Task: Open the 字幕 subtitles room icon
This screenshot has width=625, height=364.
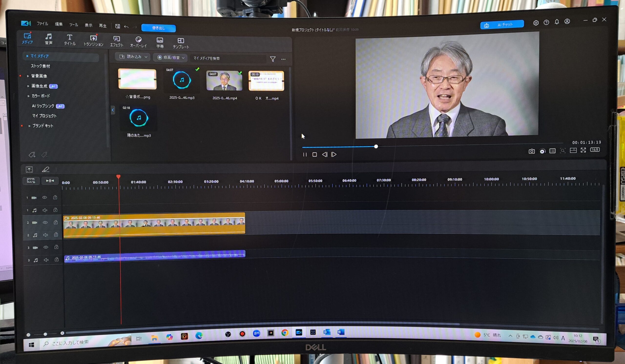Action: (160, 43)
